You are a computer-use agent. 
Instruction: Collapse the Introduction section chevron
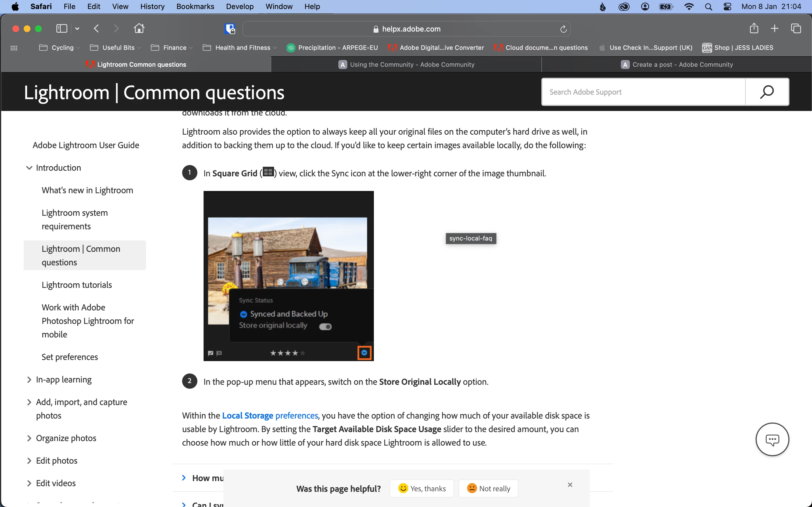pos(29,168)
